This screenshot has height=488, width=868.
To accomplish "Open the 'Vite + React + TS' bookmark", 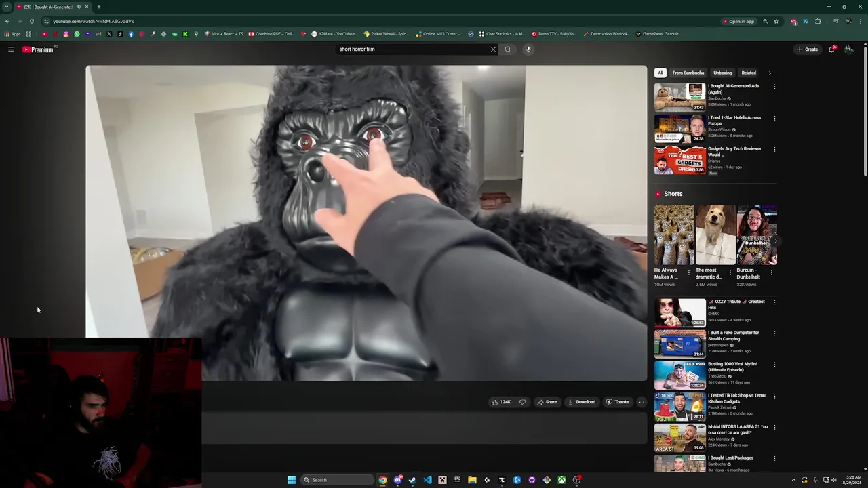I will point(223,34).
